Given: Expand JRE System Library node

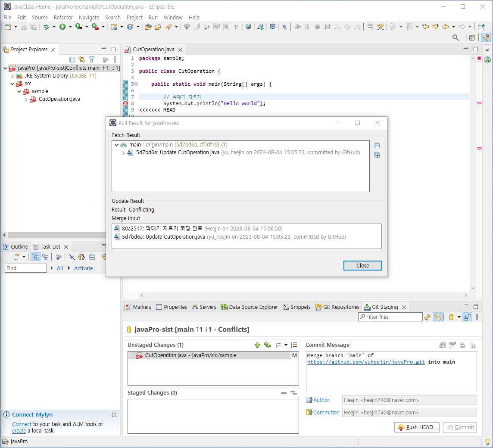Looking at the screenshot, I should coord(12,76).
